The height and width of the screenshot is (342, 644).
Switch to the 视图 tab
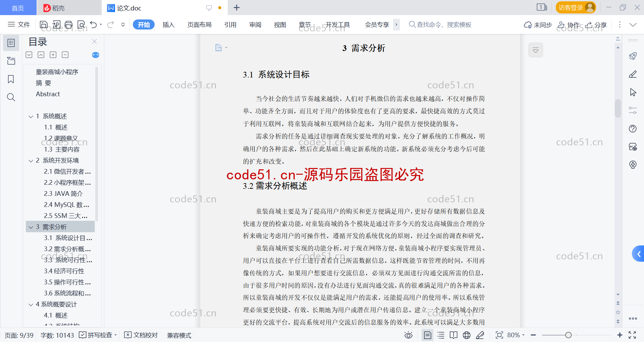click(280, 24)
